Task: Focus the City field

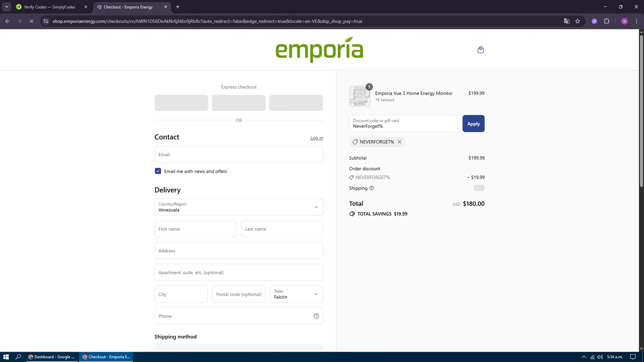Action: pos(181,294)
